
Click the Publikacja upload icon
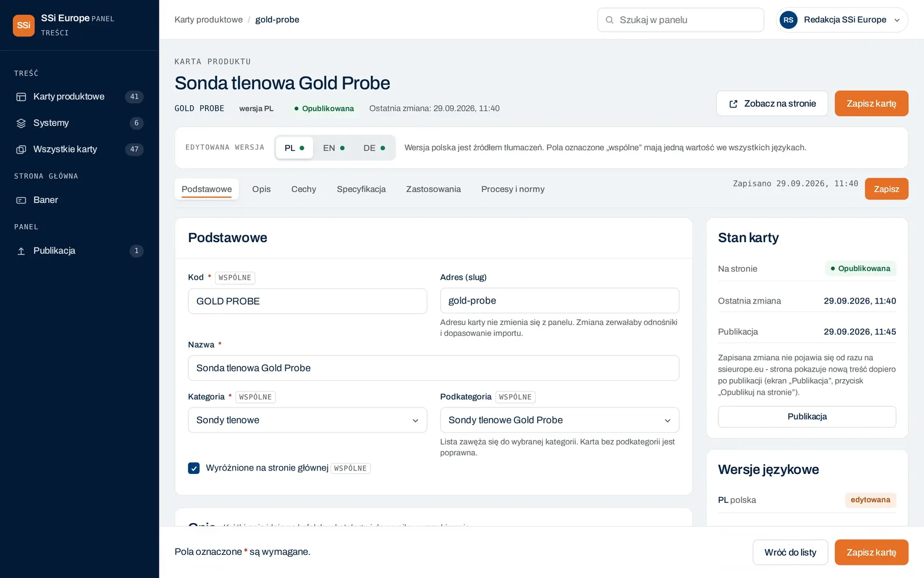pos(21,251)
